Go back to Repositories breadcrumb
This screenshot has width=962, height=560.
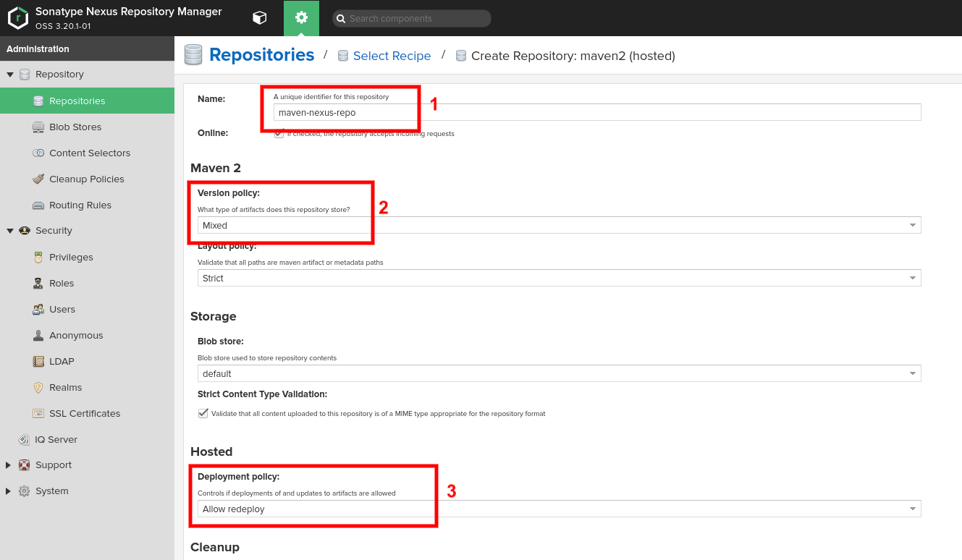261,55
